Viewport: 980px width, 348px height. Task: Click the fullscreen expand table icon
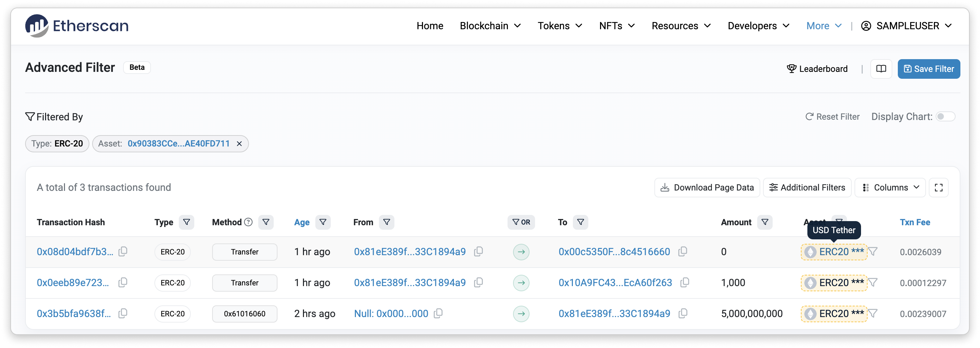click(x=938, y=187)
